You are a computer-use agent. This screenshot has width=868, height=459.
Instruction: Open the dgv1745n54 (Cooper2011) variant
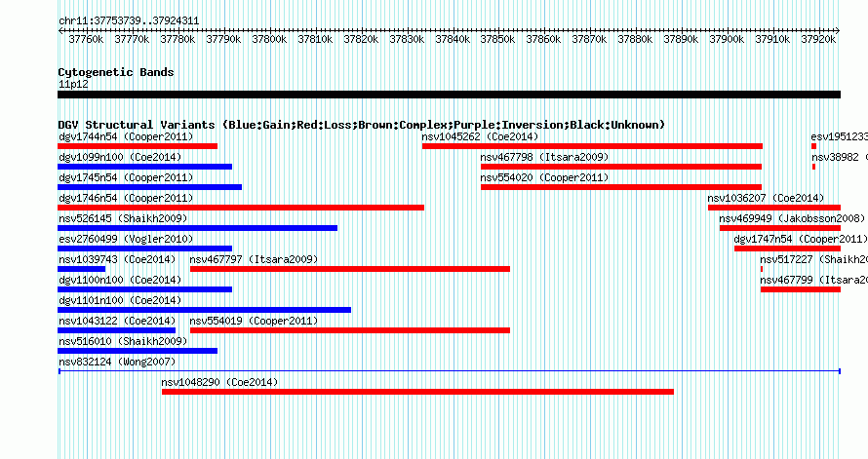(126, 177)
